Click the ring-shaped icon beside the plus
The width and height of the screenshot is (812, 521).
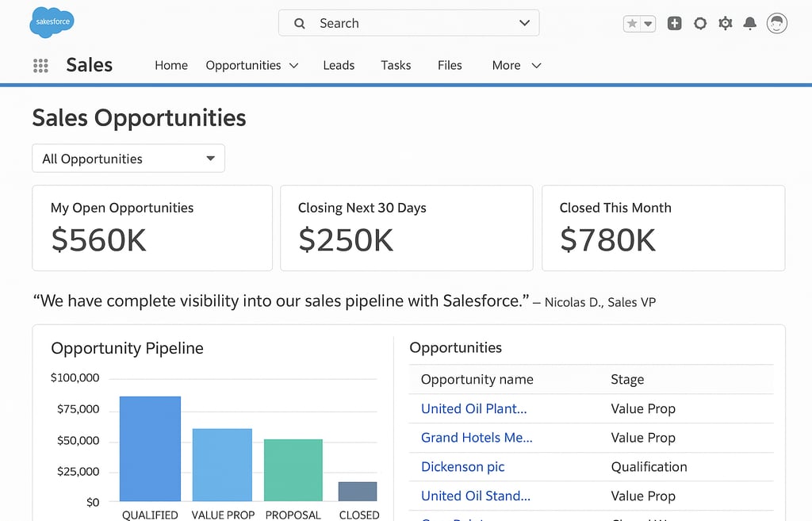pyautogui.click(x=699, y=24)
